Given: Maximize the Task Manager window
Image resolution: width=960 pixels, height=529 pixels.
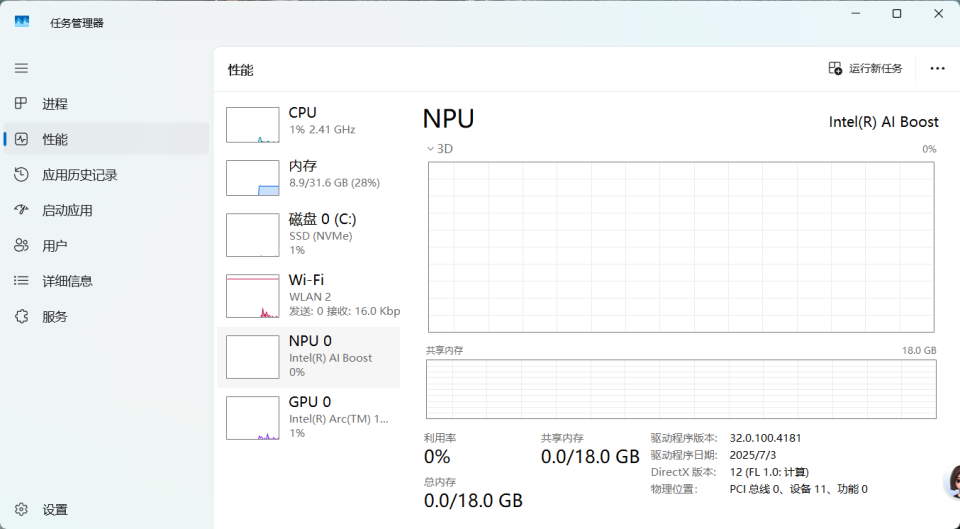Looking at the screenshot, I should (x=897, y=13).
